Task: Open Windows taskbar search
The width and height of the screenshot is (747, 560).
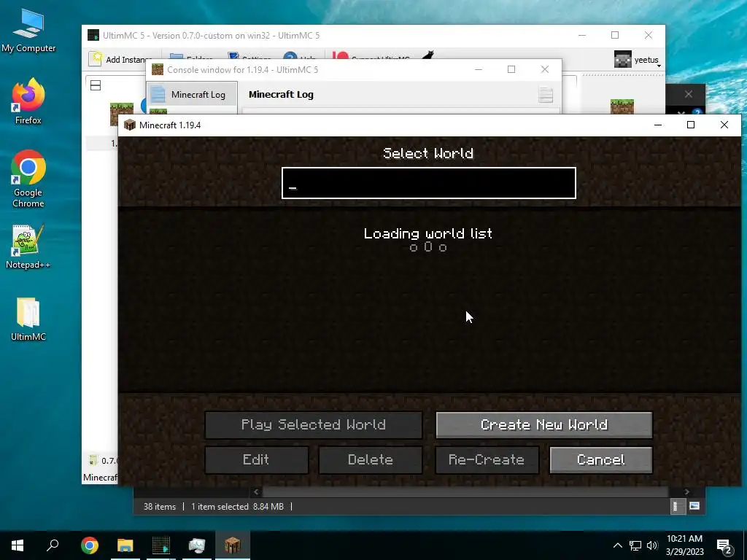Action: [x=53, y=545]
